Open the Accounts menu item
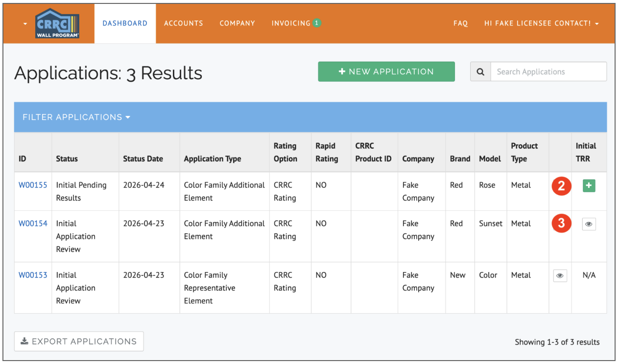This screenshot has height=364, width=619. click(x=184, y=23)
